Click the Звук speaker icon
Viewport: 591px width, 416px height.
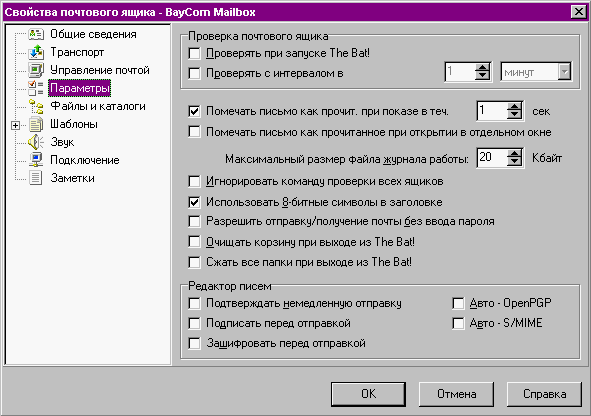(x=36, y=142)
